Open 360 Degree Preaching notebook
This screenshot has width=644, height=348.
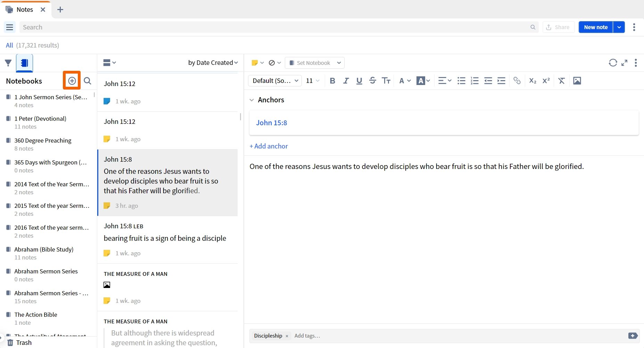click(x=48, y=144)
